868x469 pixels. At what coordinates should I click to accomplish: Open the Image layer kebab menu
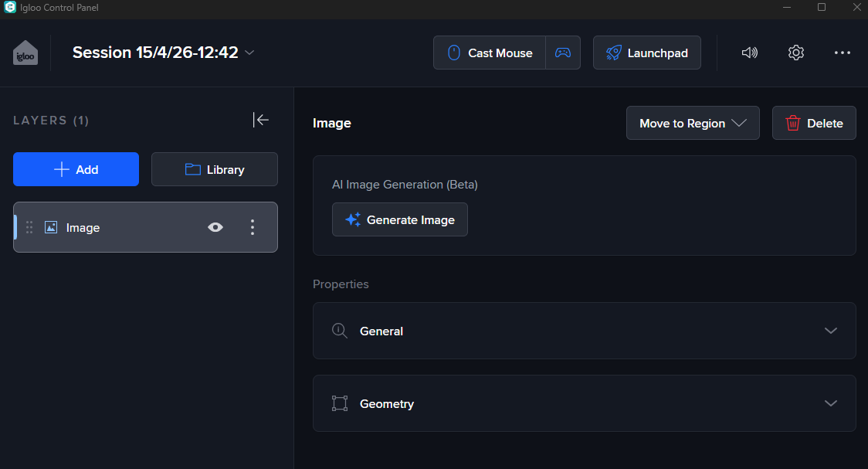coord(252,227)
